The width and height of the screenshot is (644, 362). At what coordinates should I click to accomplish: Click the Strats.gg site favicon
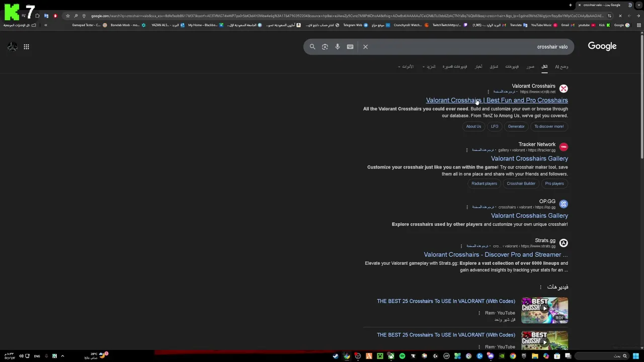(563, 243)
